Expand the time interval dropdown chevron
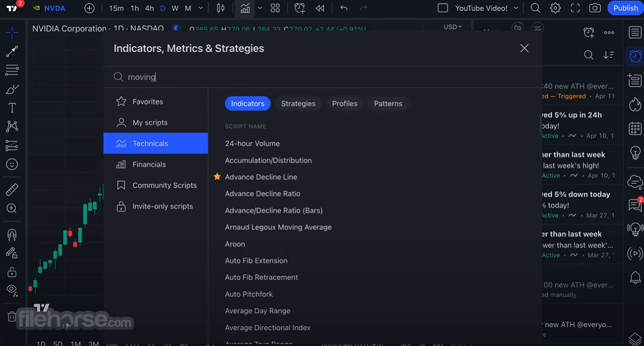This screenshot has height=346, width=644. (200, 8)
